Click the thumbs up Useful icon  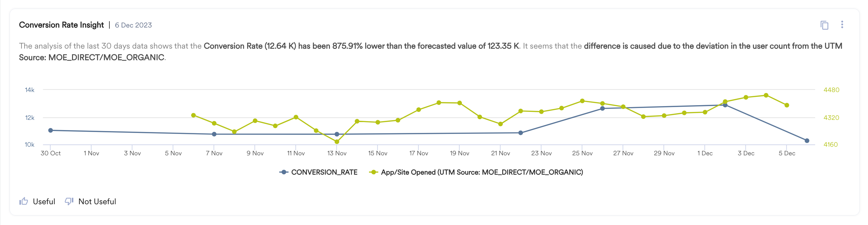24,201
